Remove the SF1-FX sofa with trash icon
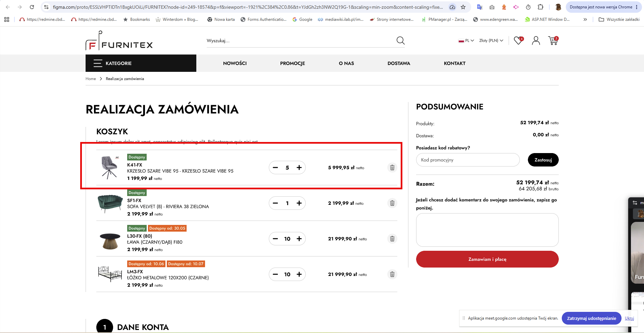 pyautogui.click(x=392, y=203)
